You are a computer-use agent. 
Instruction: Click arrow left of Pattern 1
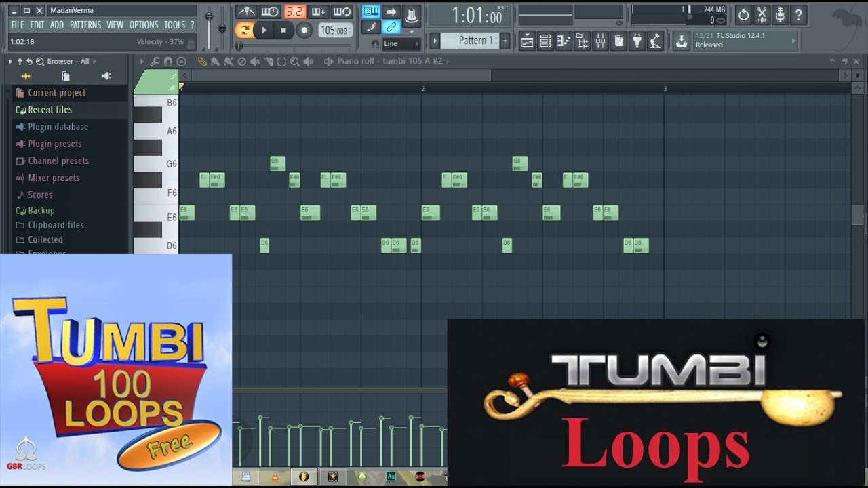[x=435, y=41]
